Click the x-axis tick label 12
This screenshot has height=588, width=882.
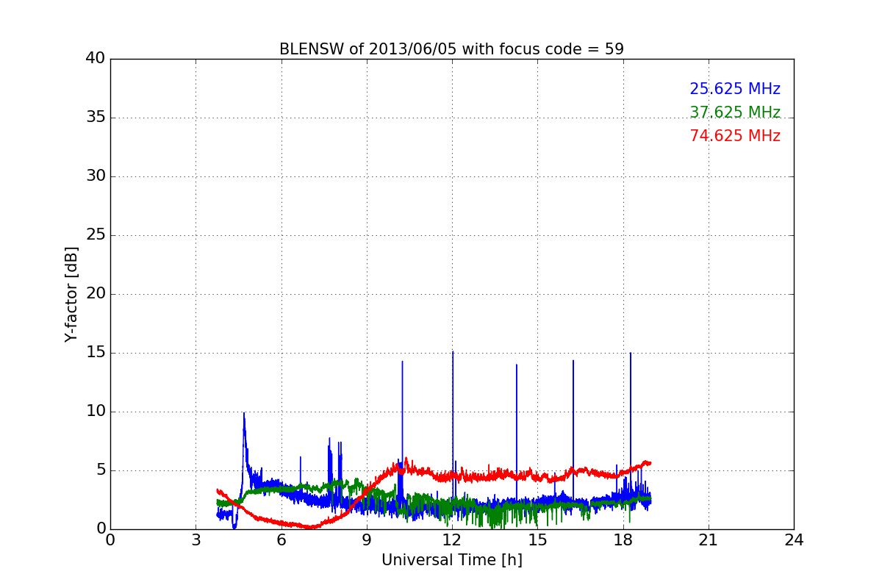pos(452,540)
